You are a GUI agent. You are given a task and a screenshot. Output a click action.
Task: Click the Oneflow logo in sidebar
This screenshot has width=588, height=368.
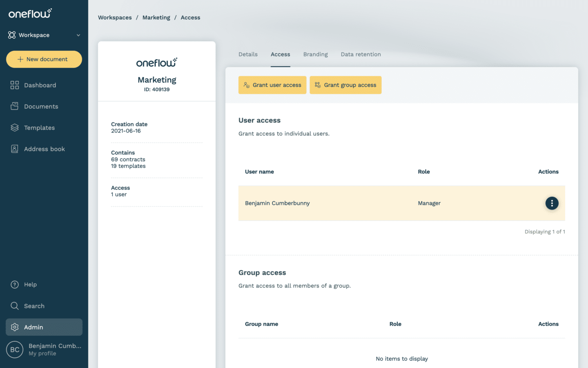point(30,13)
